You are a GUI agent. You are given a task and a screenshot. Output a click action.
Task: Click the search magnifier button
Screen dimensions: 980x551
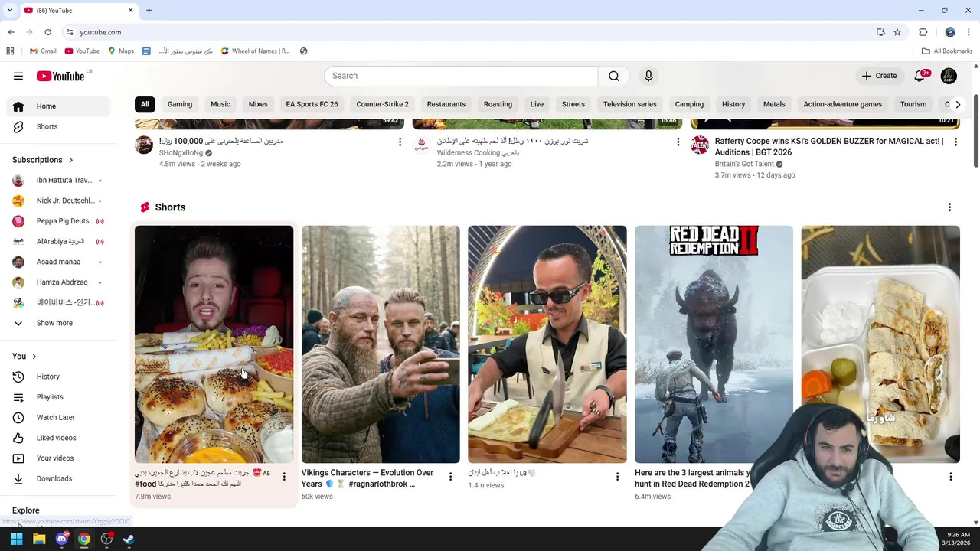click(614, 76)
